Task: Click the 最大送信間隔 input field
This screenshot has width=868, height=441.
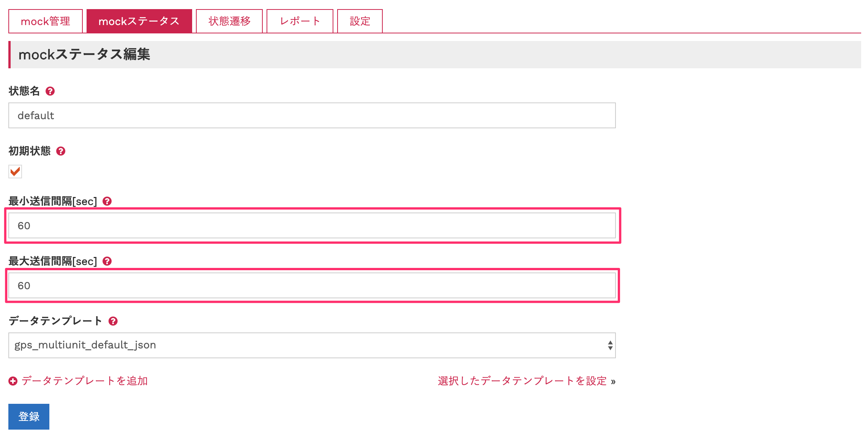Action: click(311, 285)
